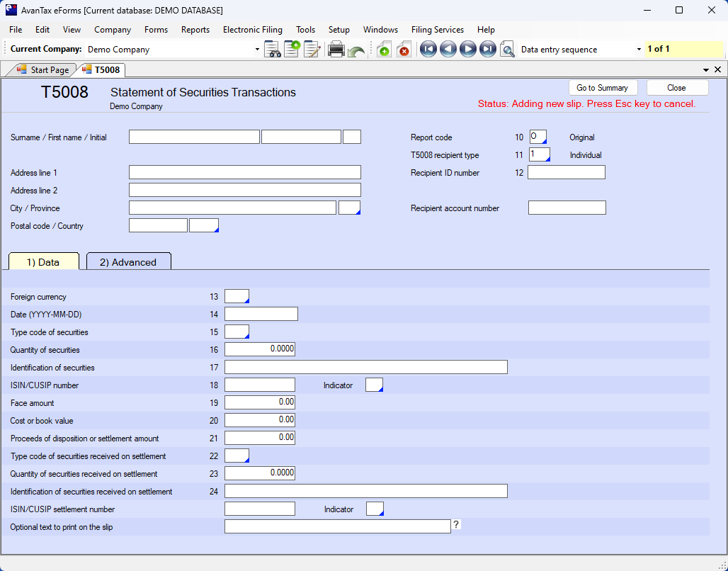Switch to the 2) Advanced tab
The height and width of the screenshot is (571, 728).
click(128, 262)
